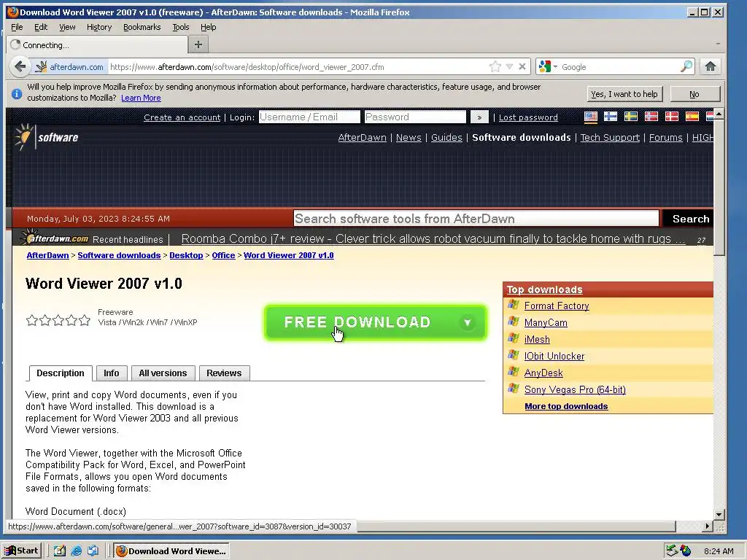Click the green FREE DOWNLOAD button
Viewport: 747px width, 560px height.
point(375,322)
